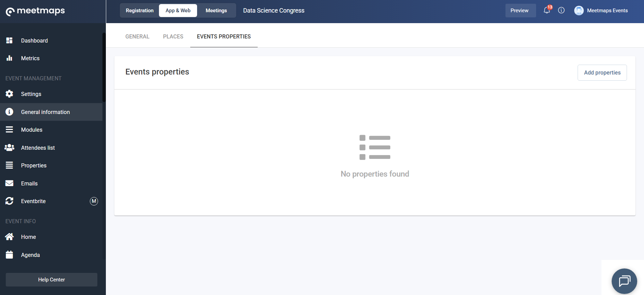Click the Settings gear icon
The width and height of the screenshot is (644, 295).
pyautogui.click(x=10, y=94)
